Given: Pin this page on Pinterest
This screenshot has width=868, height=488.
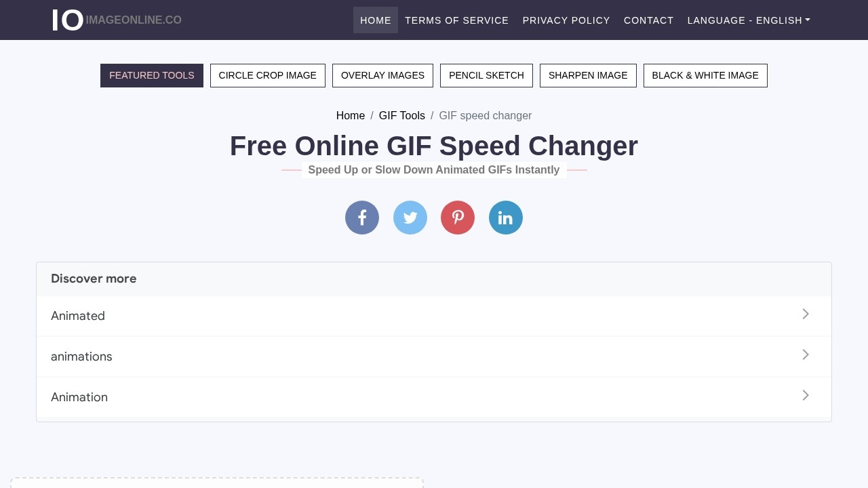Looking at the screenshot, I should coord(458,218).
